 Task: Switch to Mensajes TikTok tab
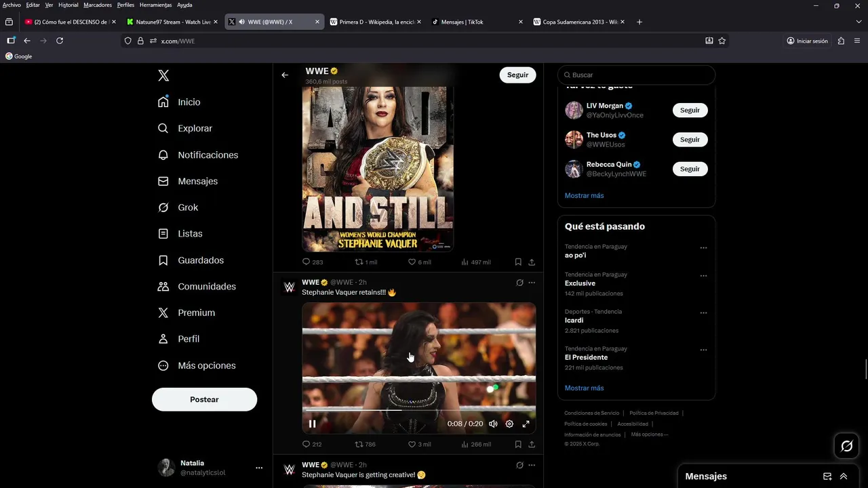[x=477, y=22]
